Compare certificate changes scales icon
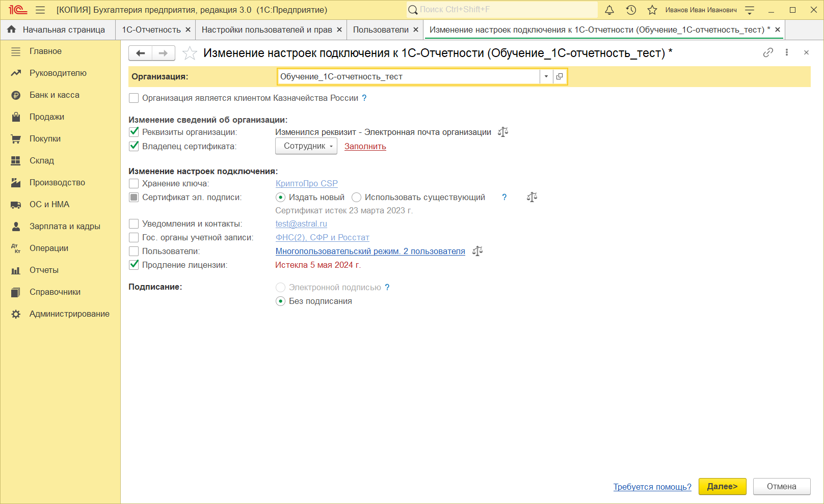 532,197
